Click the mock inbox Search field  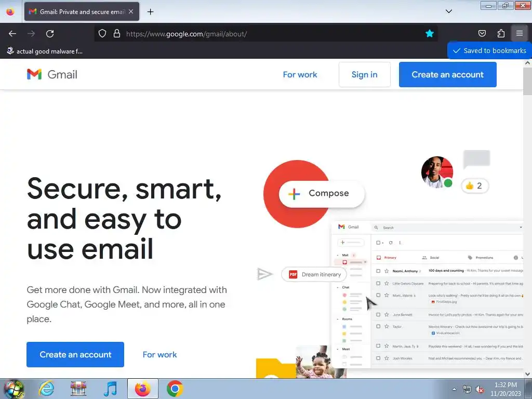(x=448, y=228)
